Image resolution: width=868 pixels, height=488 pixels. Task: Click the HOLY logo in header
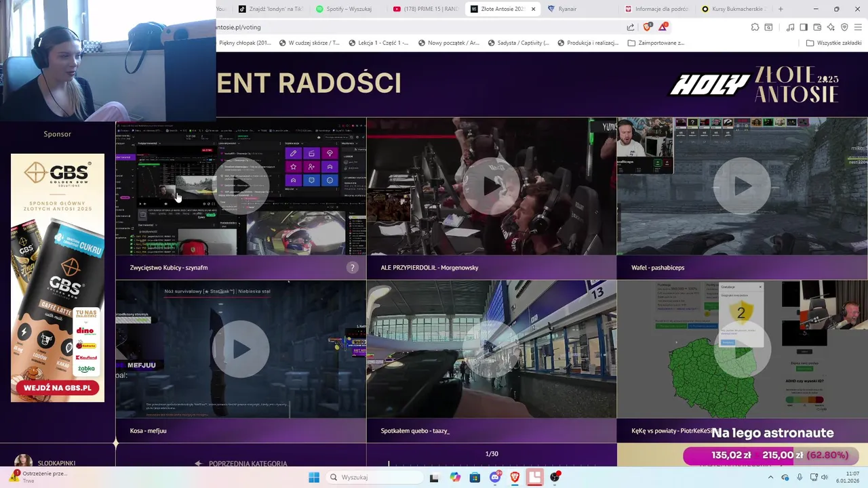click(709, 85)
